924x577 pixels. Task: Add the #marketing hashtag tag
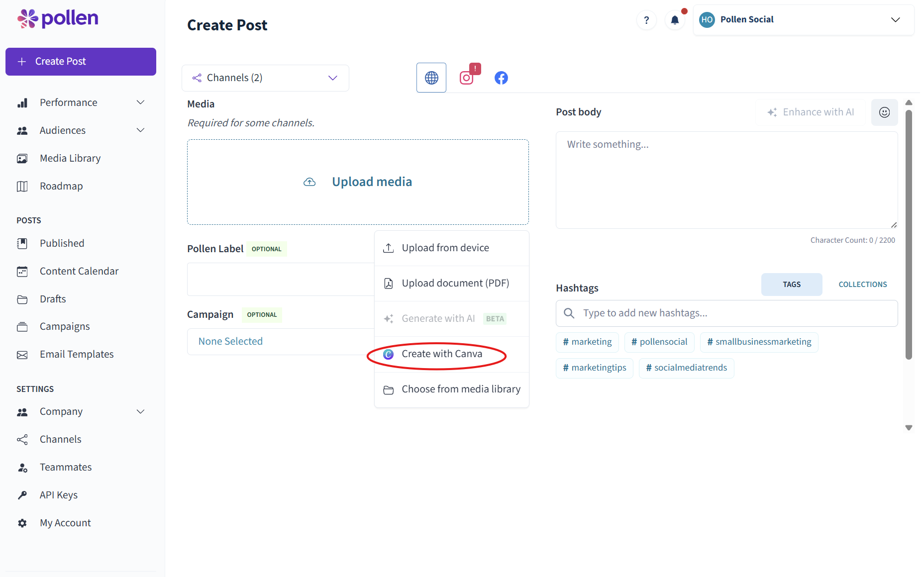tap(587, 342)
